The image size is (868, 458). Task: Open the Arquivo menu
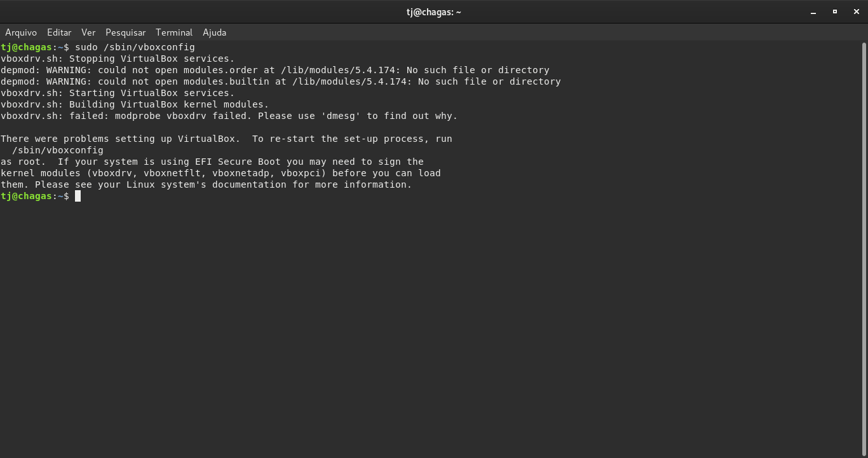[x=21, y=32]
